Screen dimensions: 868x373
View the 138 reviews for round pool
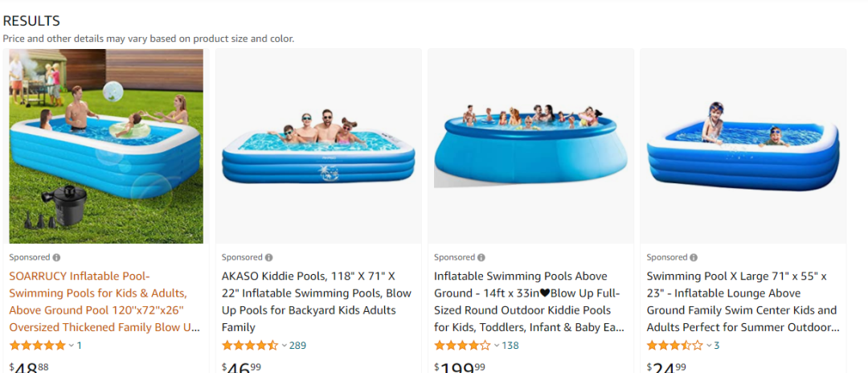510,346
